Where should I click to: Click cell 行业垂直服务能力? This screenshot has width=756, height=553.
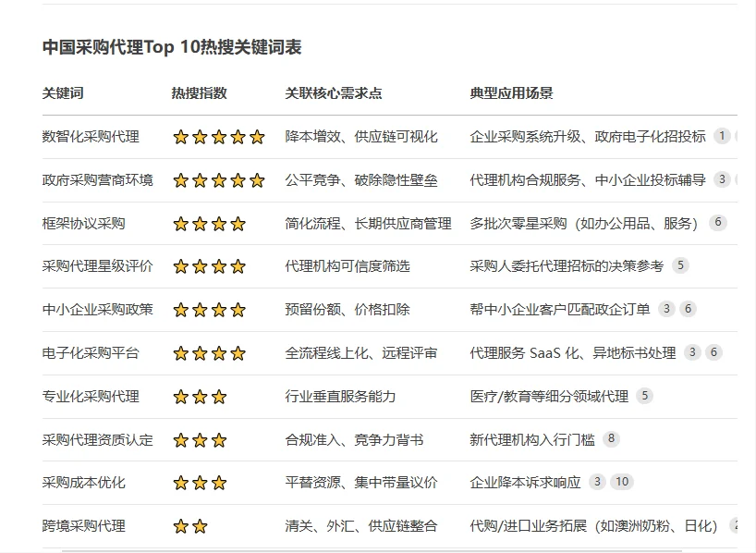[x=340, y=396]
